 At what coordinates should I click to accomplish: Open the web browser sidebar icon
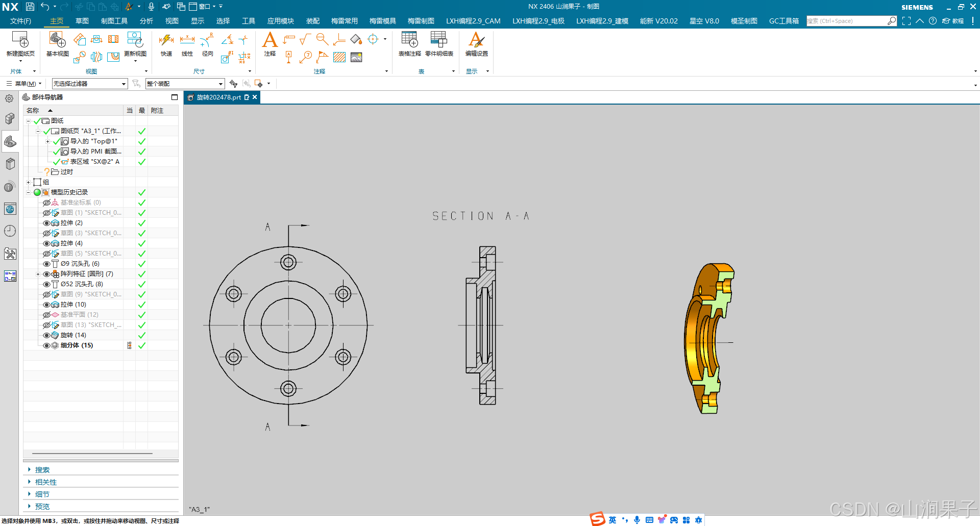coord(10,209)
